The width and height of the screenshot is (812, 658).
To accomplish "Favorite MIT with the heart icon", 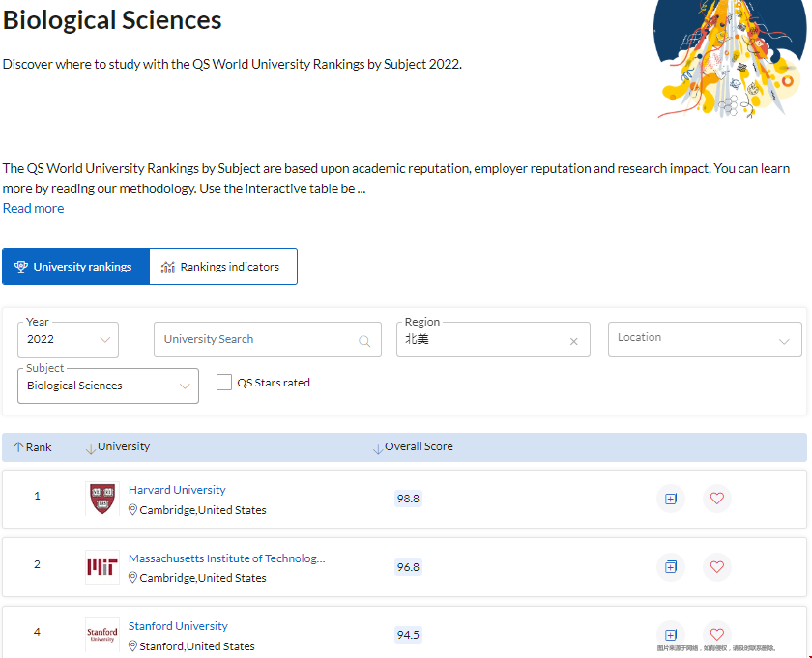I will [x=716, y=567].
